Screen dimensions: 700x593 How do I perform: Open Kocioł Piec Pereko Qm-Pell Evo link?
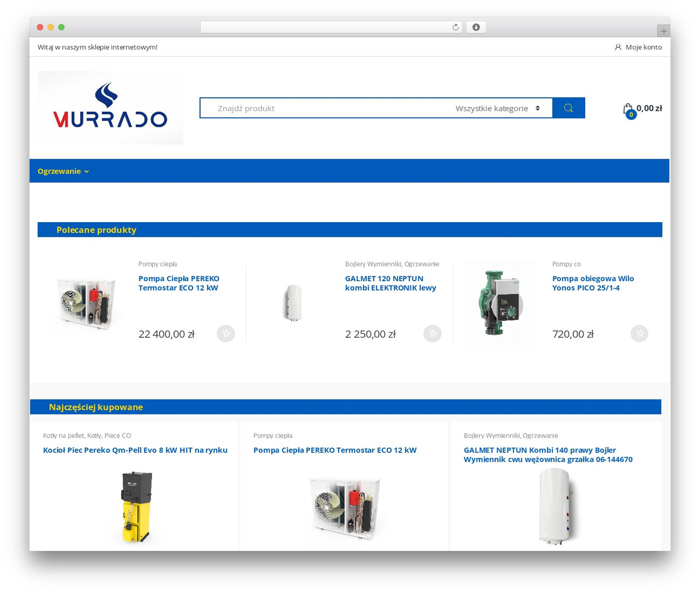(135, 450)
